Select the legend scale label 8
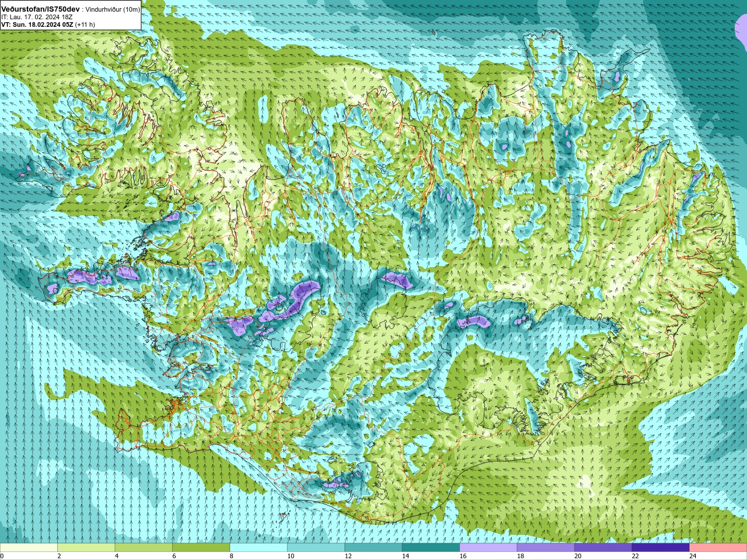 point(231,556)
